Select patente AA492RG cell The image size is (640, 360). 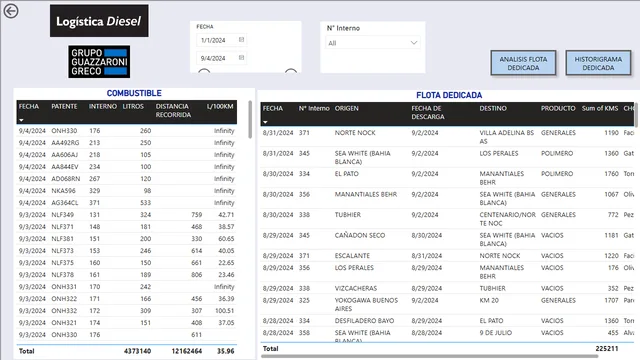65,143
